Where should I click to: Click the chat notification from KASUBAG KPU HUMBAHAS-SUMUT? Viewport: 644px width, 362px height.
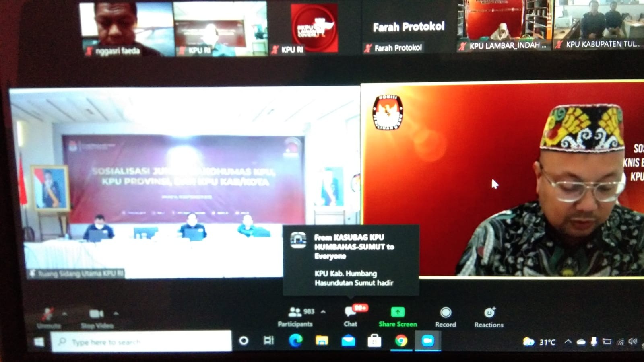(351, 260)
